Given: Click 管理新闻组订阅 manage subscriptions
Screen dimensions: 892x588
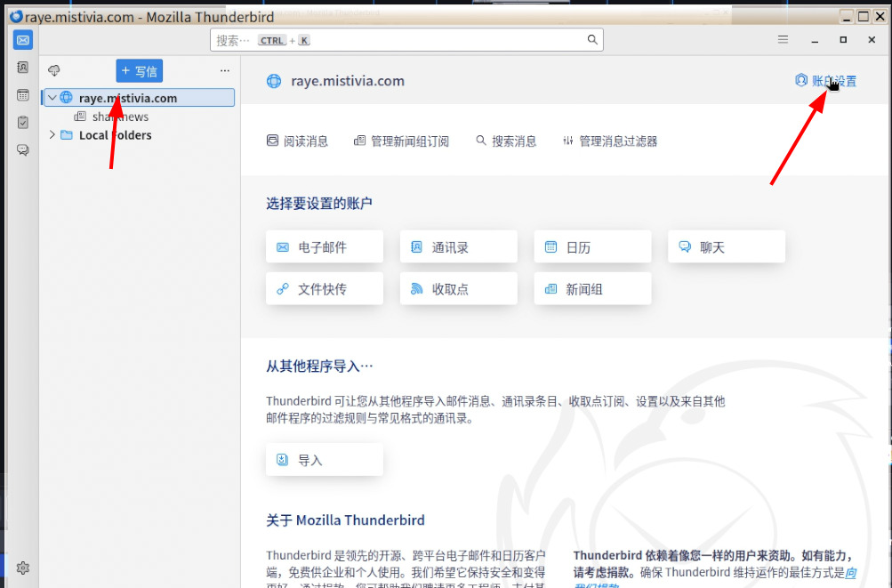Looking at the screenshot, I should pyautogui.click(x=402, y=141).
